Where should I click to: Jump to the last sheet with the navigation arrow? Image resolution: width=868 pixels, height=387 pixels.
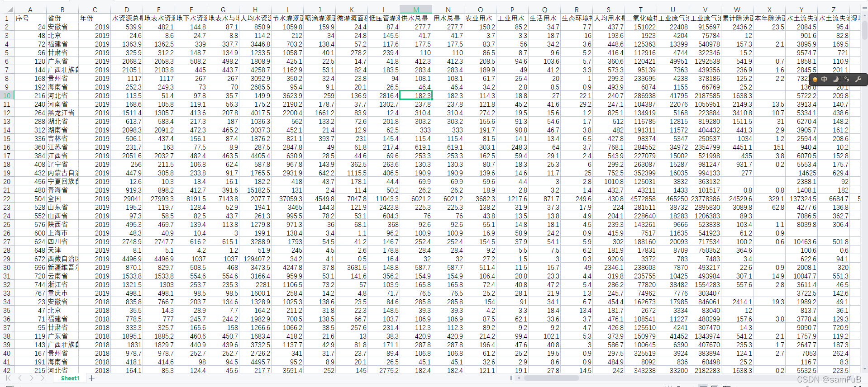click(43, 378)
